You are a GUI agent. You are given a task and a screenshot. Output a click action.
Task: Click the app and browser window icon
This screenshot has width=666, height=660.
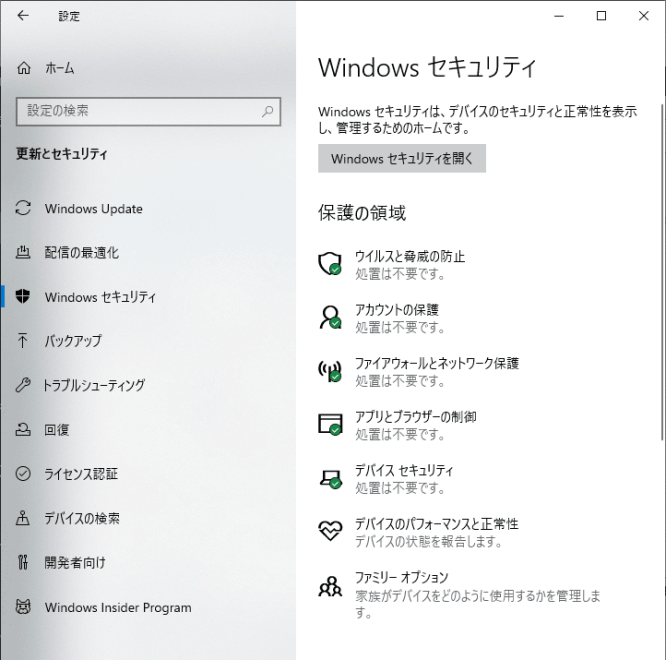330,424
